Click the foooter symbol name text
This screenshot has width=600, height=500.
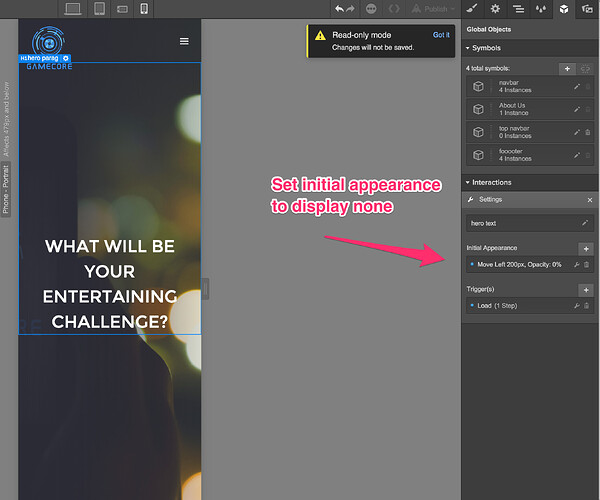click(x=510, y=151)
